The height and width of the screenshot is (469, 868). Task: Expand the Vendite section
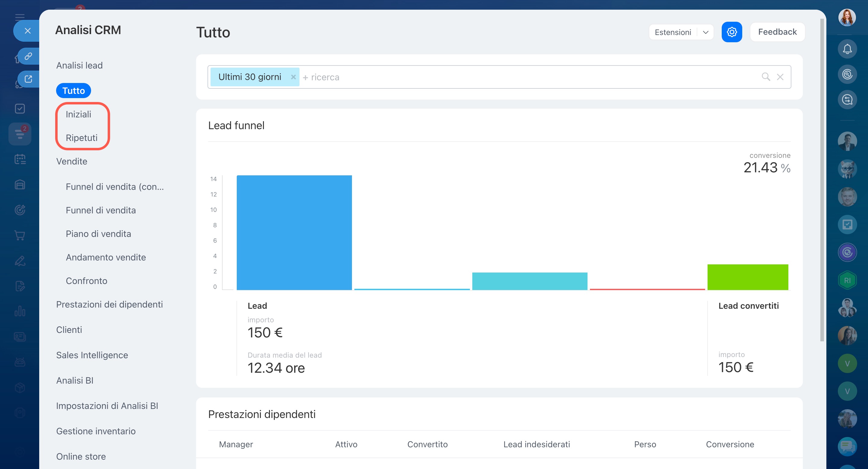[x=72, y=161]
